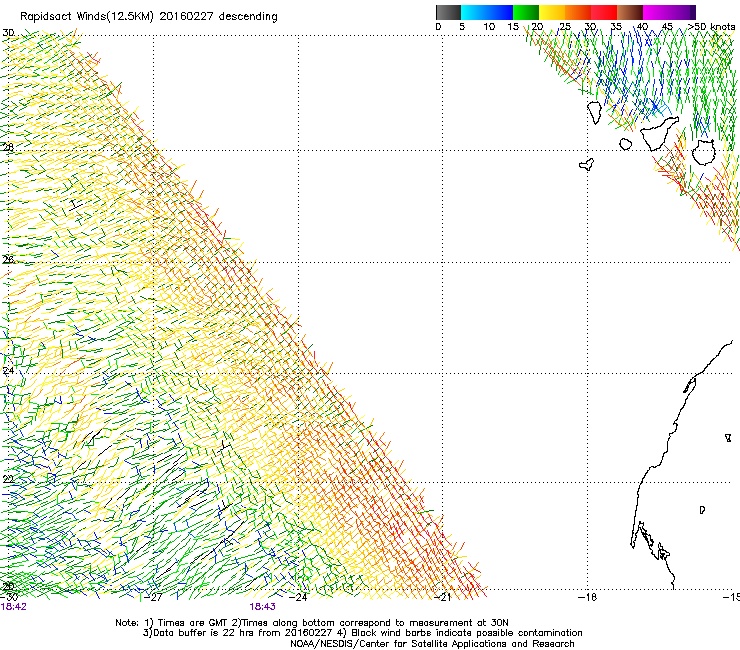Pick the red 30-35 knots legend segment
Viewport: 740px width, 650px height.
604,12
